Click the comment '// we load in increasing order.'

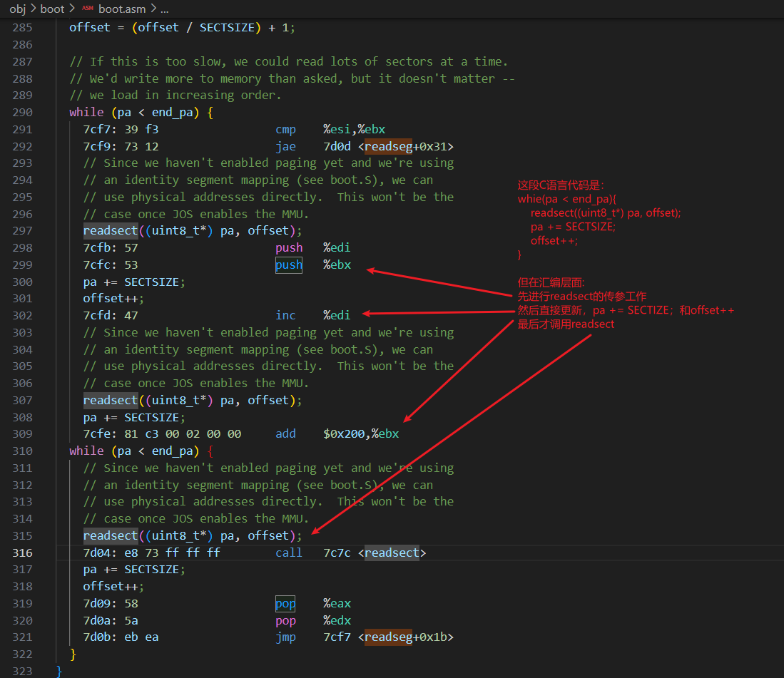[175, 95]
